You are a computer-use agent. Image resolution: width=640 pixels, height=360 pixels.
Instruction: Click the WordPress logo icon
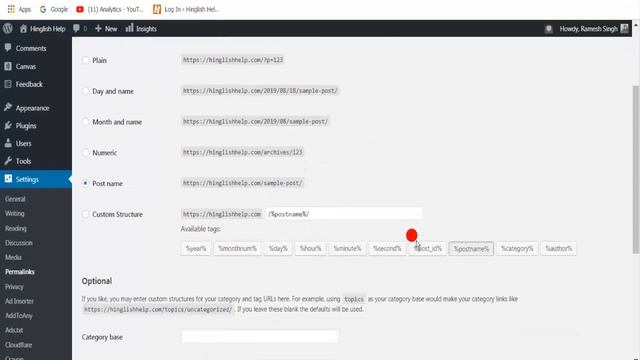(8, 29)
